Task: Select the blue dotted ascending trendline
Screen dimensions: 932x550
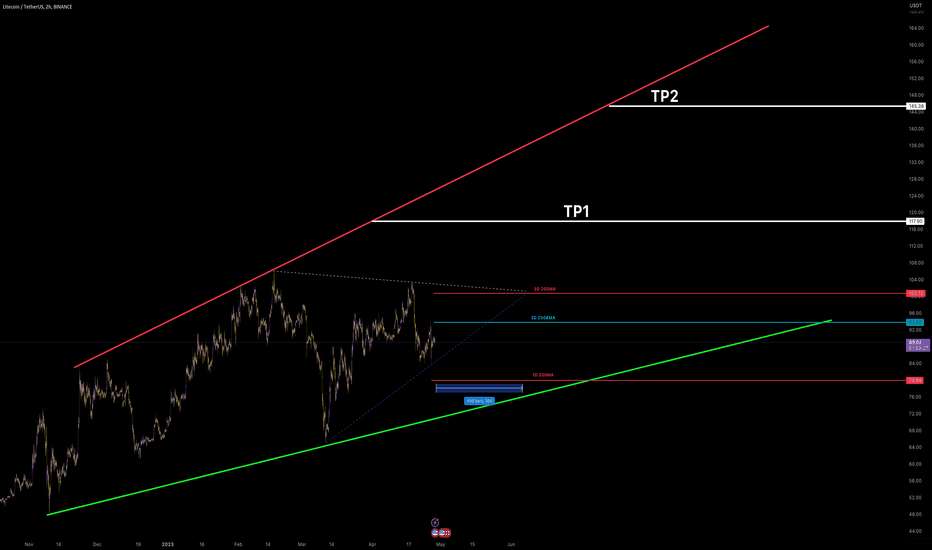Action: point(426,367)
